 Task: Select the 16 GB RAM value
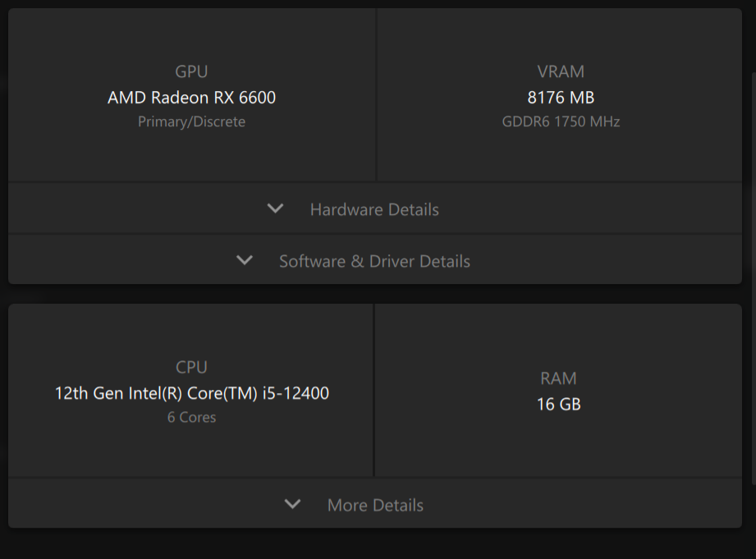pos(558,404)
